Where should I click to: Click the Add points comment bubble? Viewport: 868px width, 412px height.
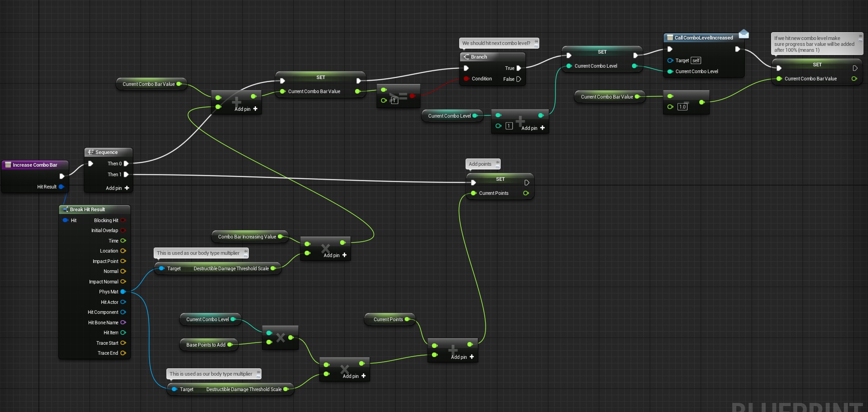click(x=483, y=164)
